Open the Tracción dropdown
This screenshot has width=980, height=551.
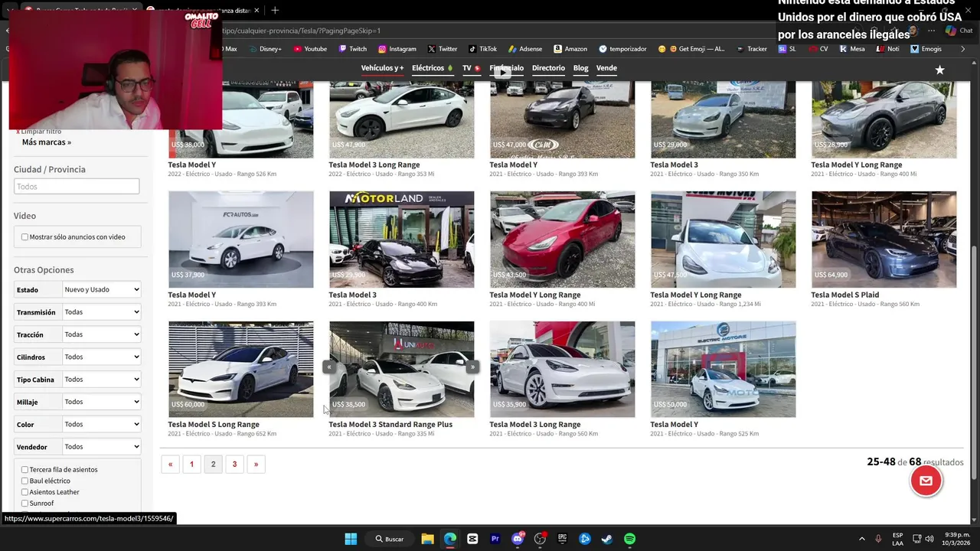102,334
